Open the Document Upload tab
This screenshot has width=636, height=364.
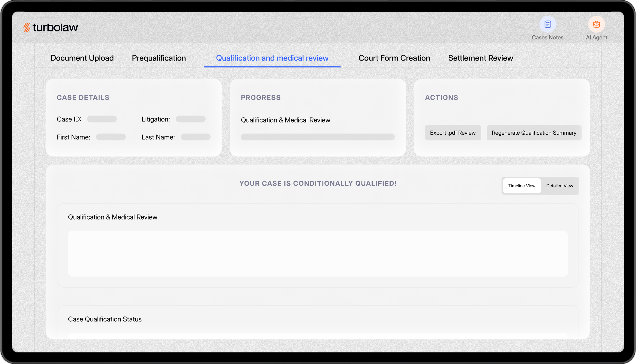[82, 58]
